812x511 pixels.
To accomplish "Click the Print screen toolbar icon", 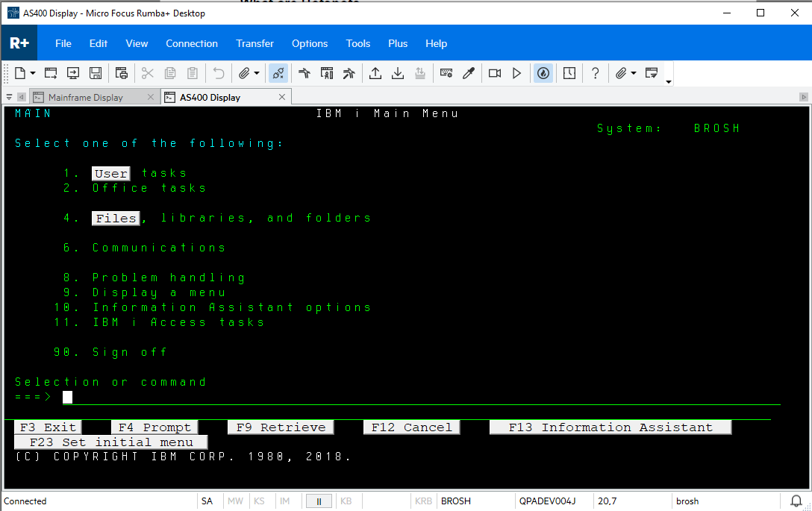I will coord(121,73).
